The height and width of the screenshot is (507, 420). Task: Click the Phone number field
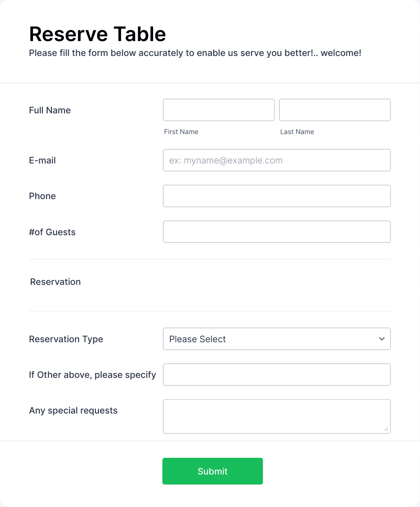point(277,196)
